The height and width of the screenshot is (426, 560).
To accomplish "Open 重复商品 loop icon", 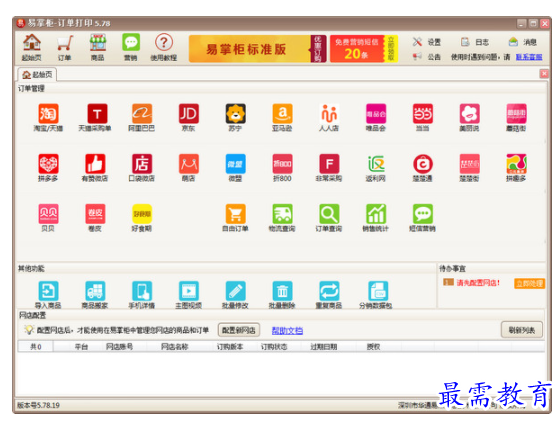I will click(329, 295).
